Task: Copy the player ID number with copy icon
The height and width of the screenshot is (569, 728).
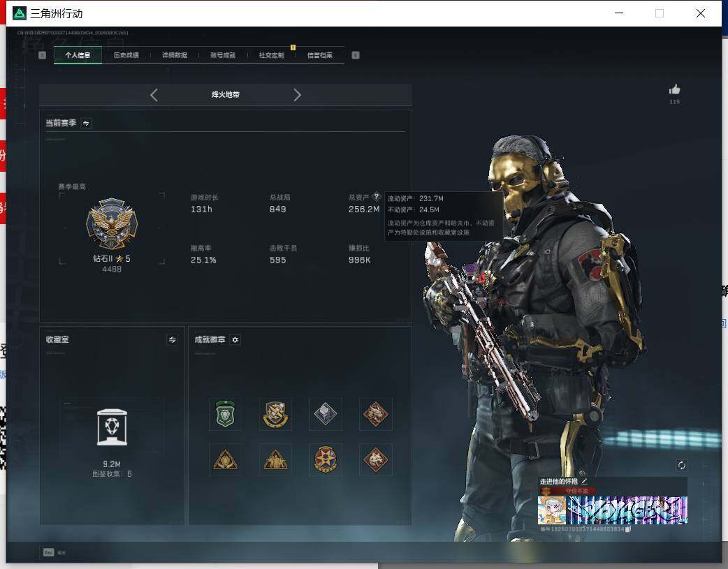Action: 627,529
